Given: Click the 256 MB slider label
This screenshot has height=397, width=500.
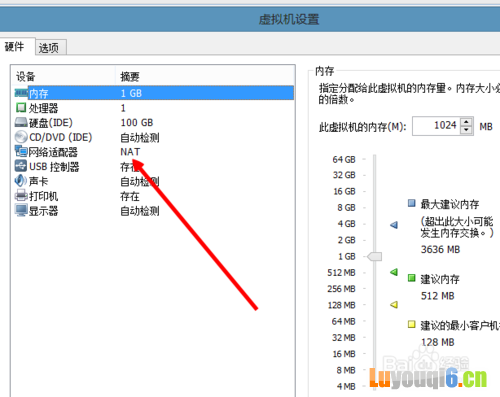Looking at the screenshot, I should click(341, 289).
